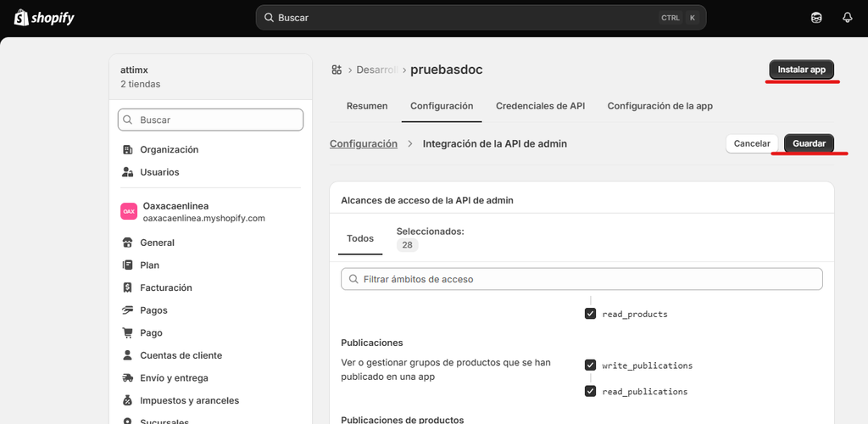Open the account avatar icon
This screenshot has width=868, height=424.
point(816,18)
